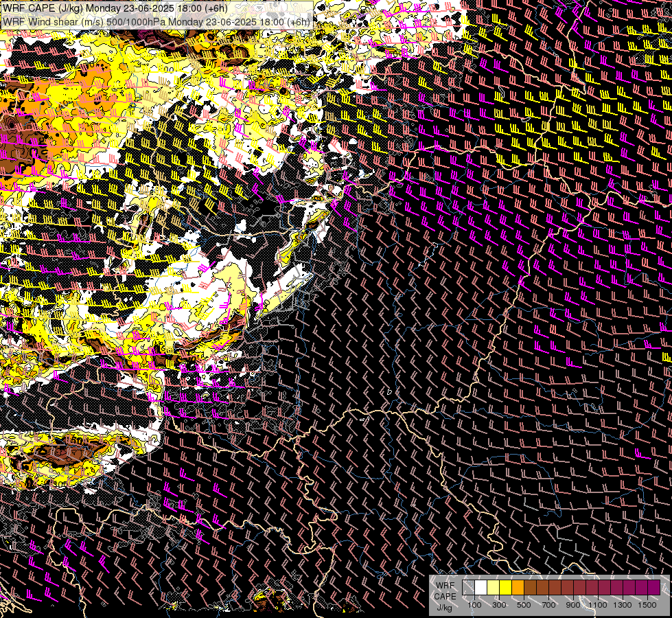Click the legend value "300"
This screenshot has height=618, width=672.
tap(499, 605)
